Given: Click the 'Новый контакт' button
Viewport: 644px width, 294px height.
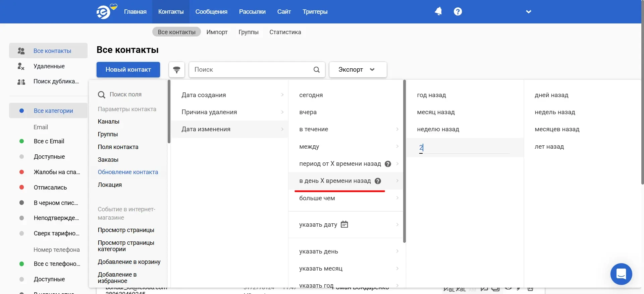Looking at the screenshot, I should [128, 70].
